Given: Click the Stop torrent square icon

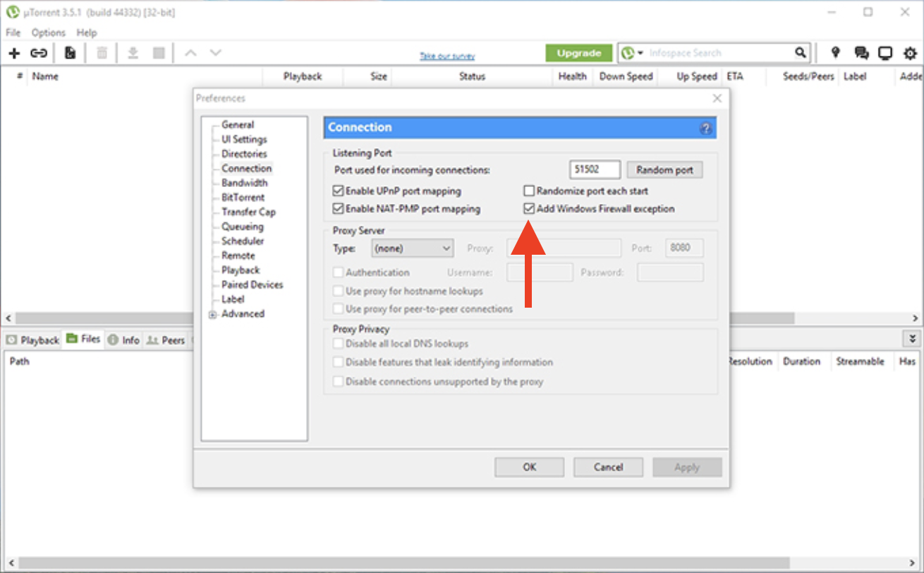Looking at the screenshot, I should (159, 53).
